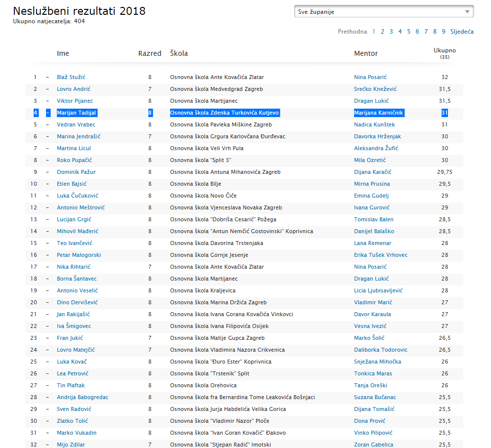The width and height of the screenshot is (491, 448).
Task: Open Lea Petrović competitor profile
Action: 73,374
